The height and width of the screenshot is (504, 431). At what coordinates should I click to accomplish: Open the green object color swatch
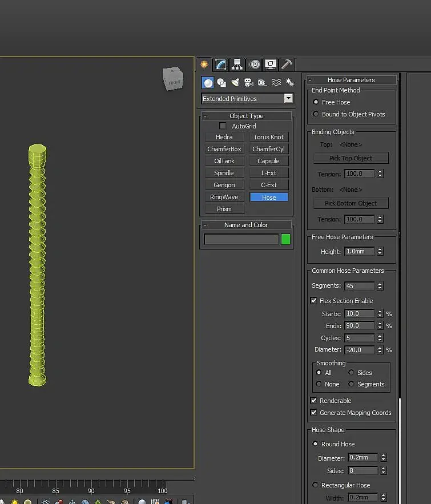coord(285,239)
